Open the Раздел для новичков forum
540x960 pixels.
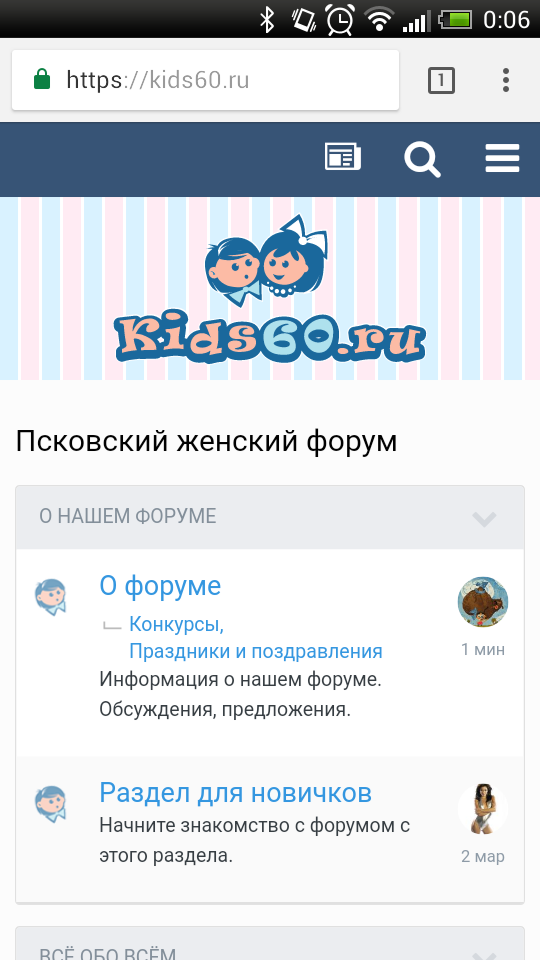click(236, 793)
